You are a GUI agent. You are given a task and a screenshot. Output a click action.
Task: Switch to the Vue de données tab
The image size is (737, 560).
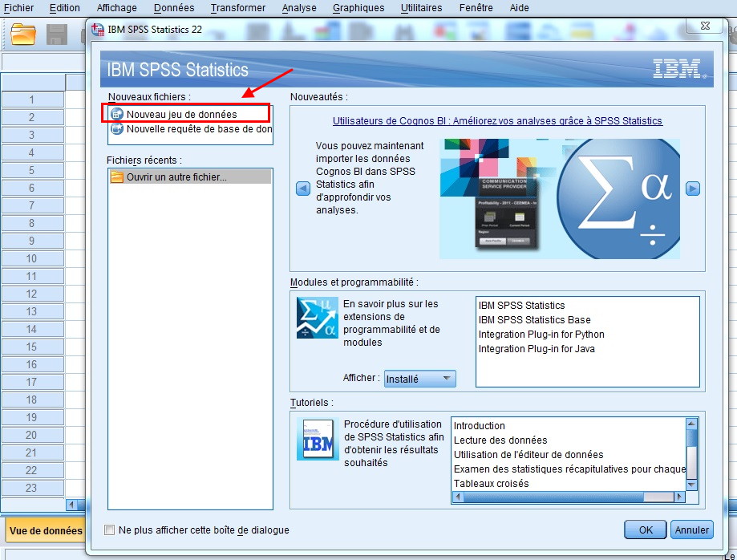[46, 530]
